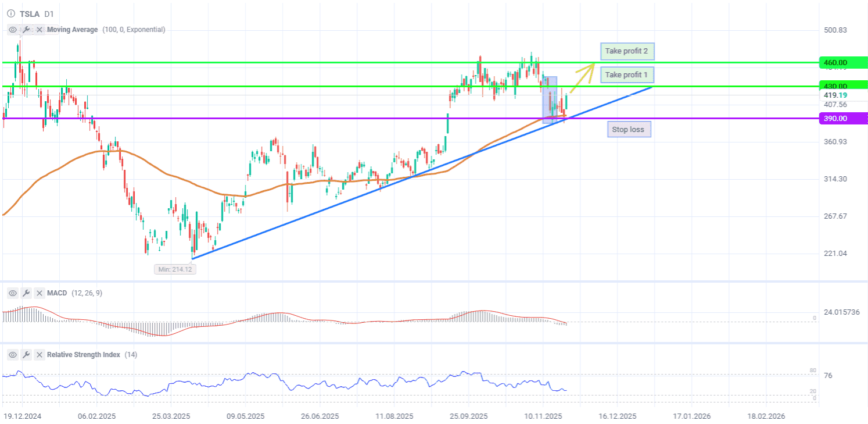The width and height of the screenshot is (868, 424).
Task: Remove the Relative Strength Index indicator
Action: click(40, 355)
